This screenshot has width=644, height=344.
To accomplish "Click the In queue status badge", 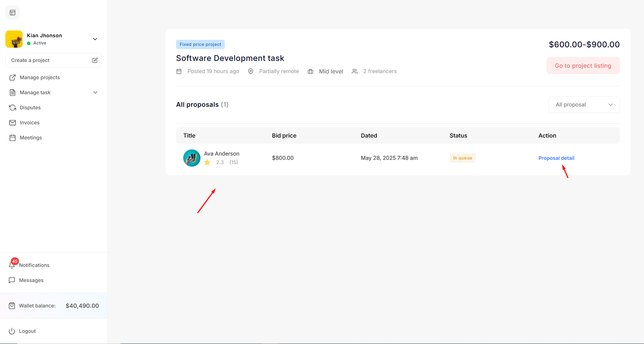I will click(x=462, y=158).
